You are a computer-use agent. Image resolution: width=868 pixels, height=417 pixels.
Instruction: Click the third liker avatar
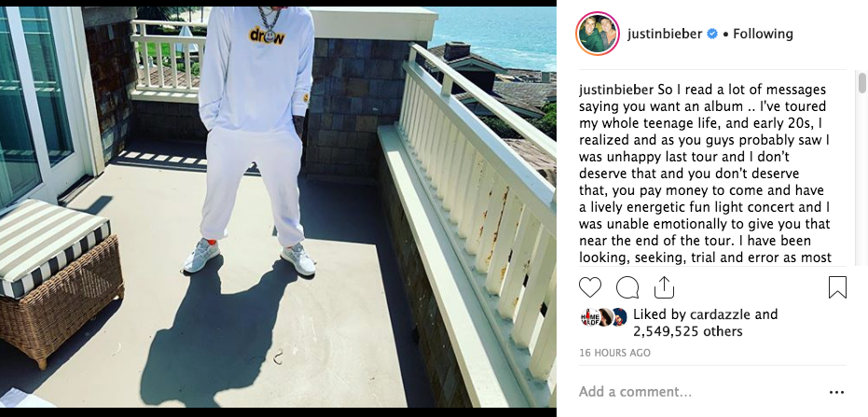[619, 317]
